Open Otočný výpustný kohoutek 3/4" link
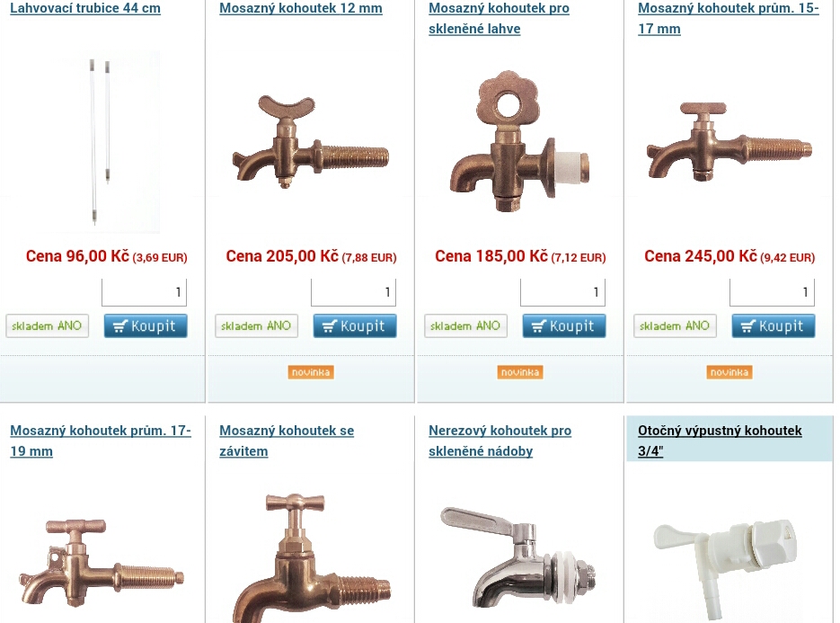The height and width of the screenshot is (623, 840). point(720,441)
